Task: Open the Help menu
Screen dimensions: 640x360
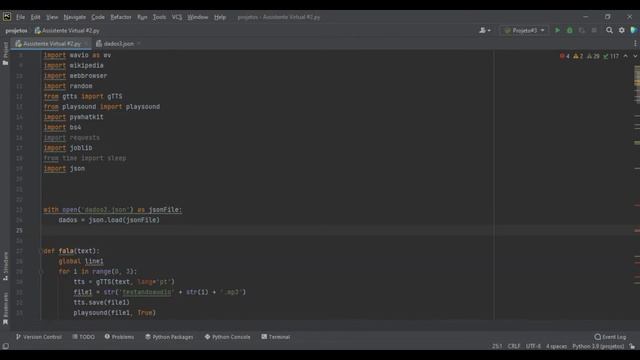Action: (x=220, y=17)
